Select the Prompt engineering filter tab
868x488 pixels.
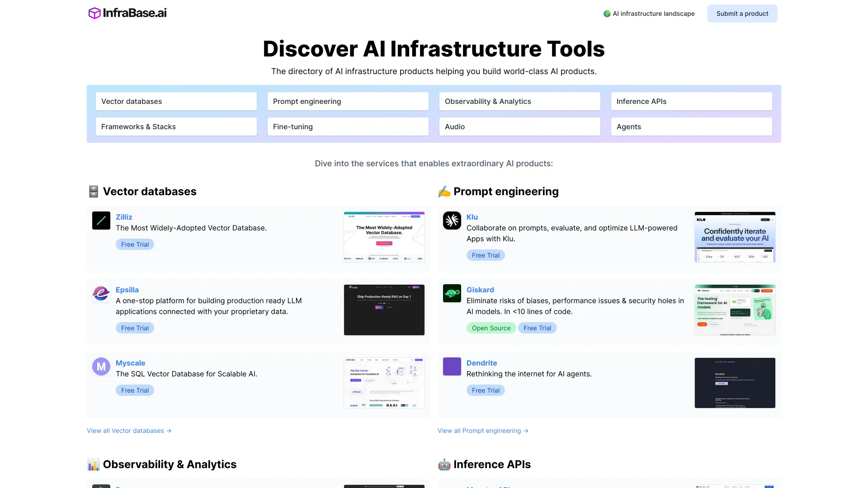pyautogui.click(x=348, y=101)
